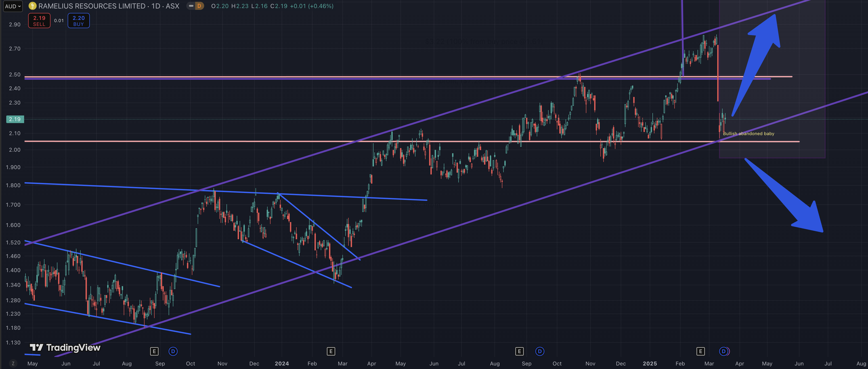
Task: Click the 2.50 price axis label
Action: click(15, 74)
